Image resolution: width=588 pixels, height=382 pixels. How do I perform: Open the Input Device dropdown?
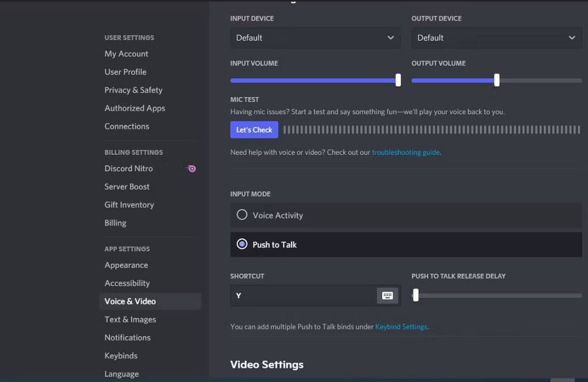[x=315, y=38]
